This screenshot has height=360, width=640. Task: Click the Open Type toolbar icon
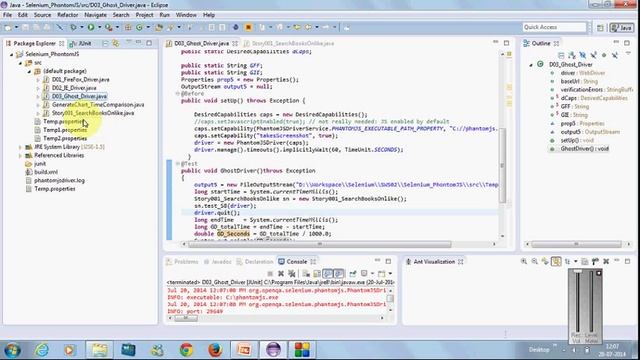coord(159,27)
